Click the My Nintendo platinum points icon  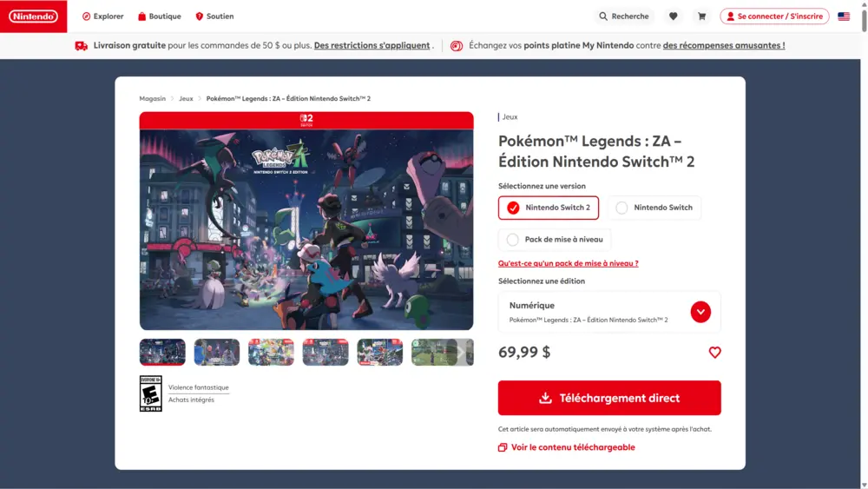point(457,46)
